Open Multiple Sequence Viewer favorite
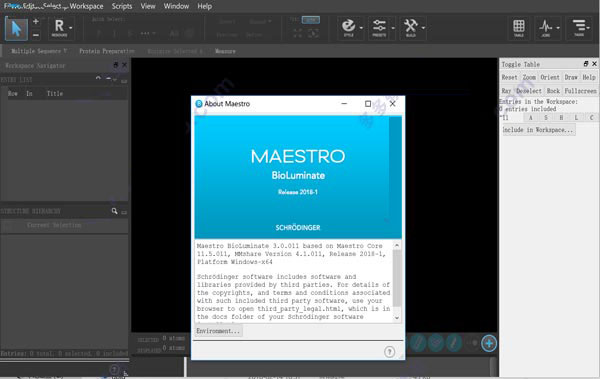600x379 pixels. [x=39, y=51]
